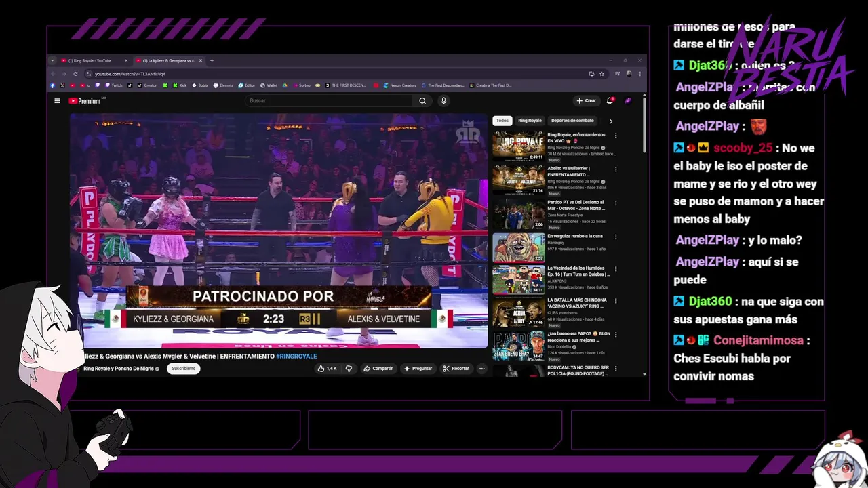Viewport: 868px width, 488px height.
Task: Click the 'La Vecindad de los Humildes' title
Action: [x=578, y=272]
